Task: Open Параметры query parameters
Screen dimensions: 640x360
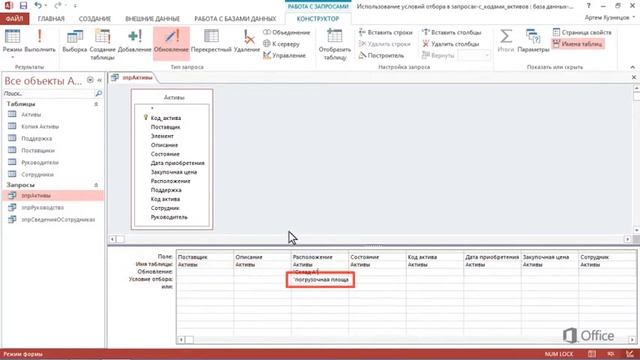Action: [x=533, y=41]
